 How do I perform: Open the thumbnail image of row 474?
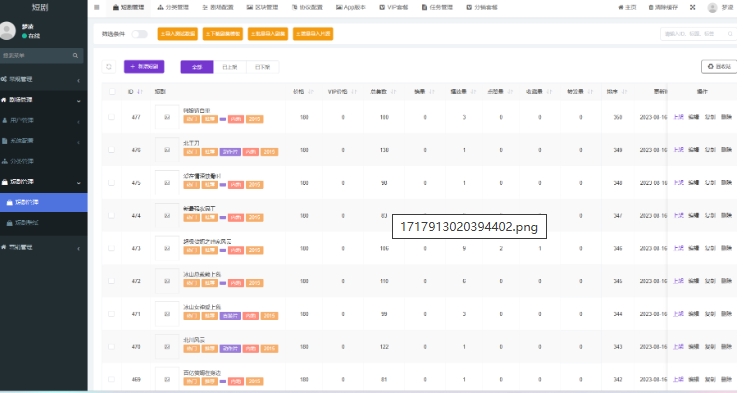click(x=167, y=216)
